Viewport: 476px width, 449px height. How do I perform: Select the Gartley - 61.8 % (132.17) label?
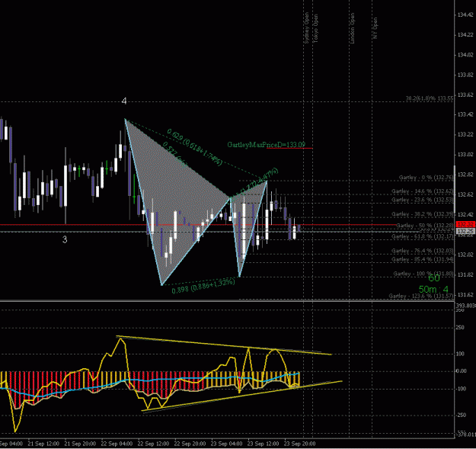pos(423,236)
